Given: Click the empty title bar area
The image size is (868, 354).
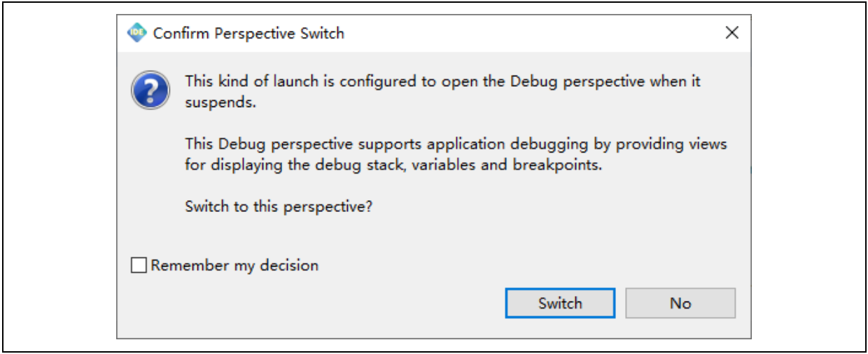Looking at the screenshot, I should point(532,33).
